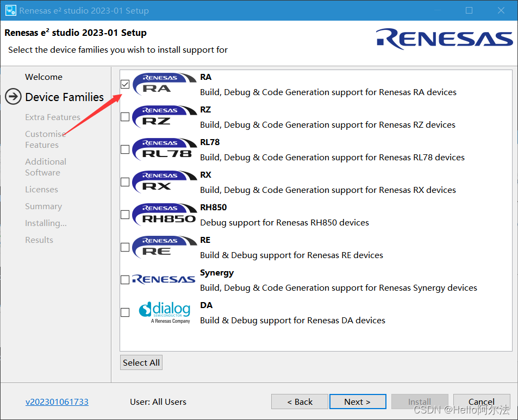Go back with the Back button
518x420 pixels.
point(299,402)
